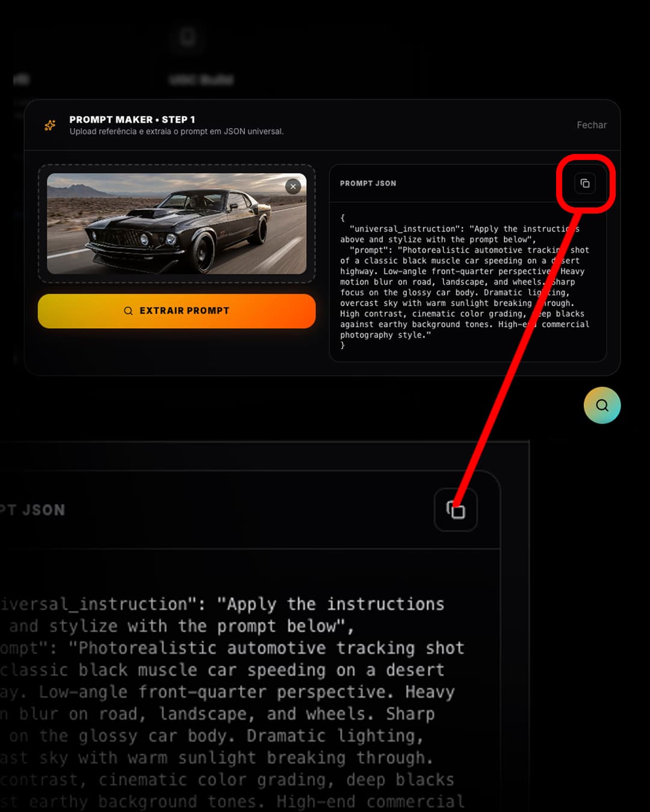This screenshot has height=812, width=650.
Task: Click inside the generated JSON prompt text
Action: [x=465, y=281]
